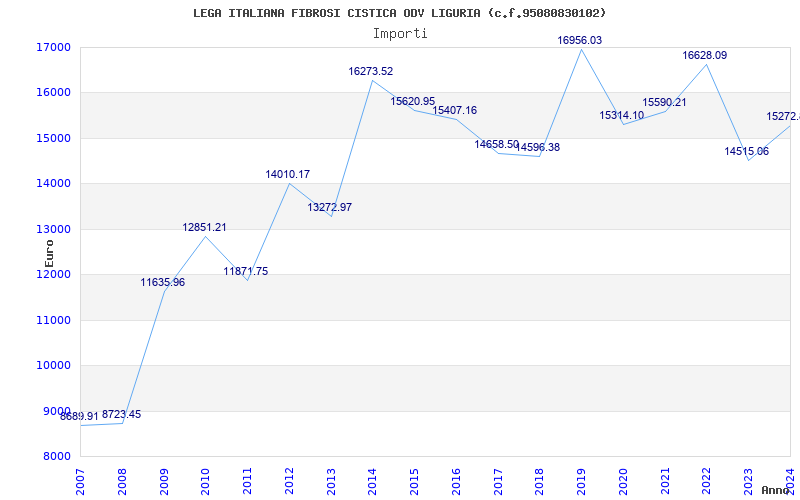Click the 16628.09 value label
The image size is (800, 500).
click(x=705, y=55)
